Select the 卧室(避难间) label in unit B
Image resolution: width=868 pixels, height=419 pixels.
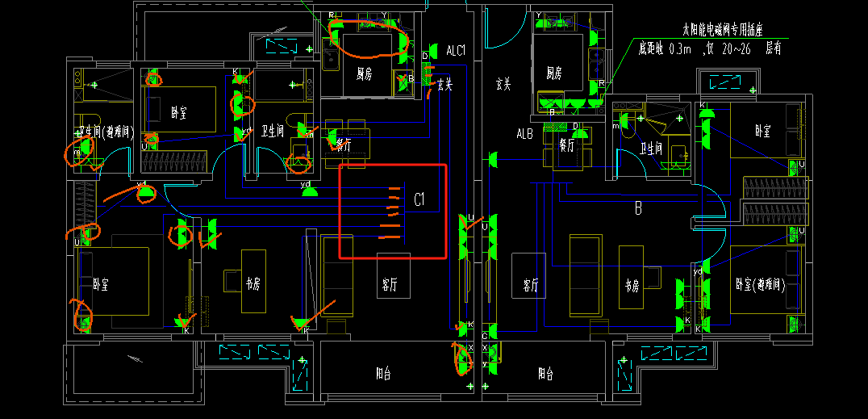[761, 285]
